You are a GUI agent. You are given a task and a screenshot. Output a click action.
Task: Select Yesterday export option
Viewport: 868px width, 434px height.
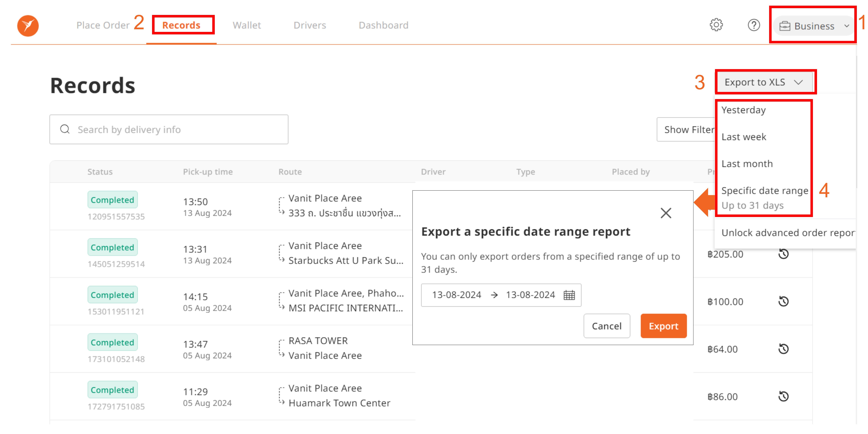tap(744, 110)
